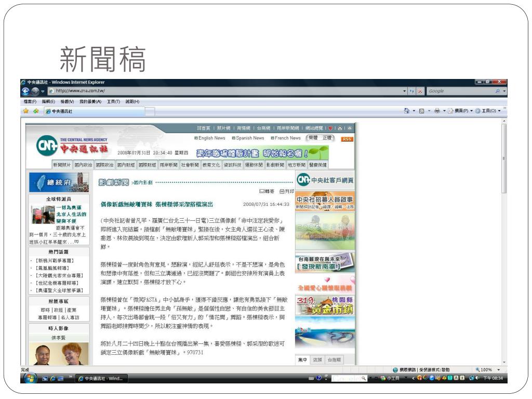Viewport: 532px width, 399px height.
Task: Click the blue help icon in taskbar
Action: pyautogui.click(x=318, y=378)
